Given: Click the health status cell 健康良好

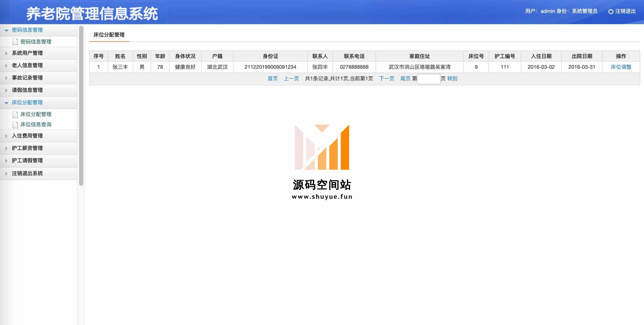Looking at the screenshot, I should pyautogui.click(x=185, y=67).
